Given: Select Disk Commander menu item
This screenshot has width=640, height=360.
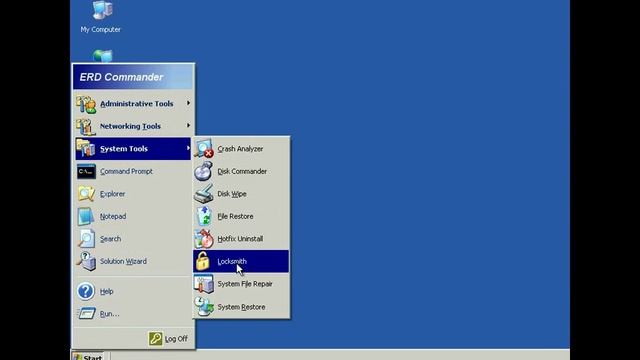Looking at the screenshot, I should tap(241, 171).
